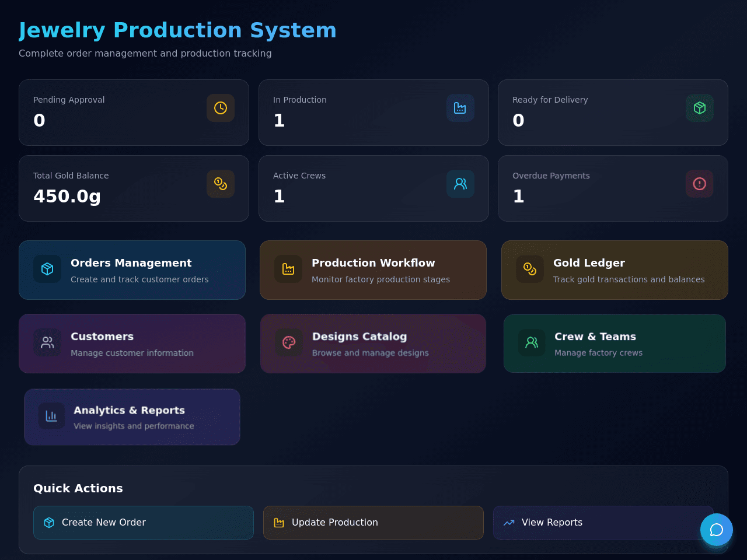Viewport: 747px width, 560px height.
Task: Click the box icon in Orders Management tile
Action: pos(47,269)
